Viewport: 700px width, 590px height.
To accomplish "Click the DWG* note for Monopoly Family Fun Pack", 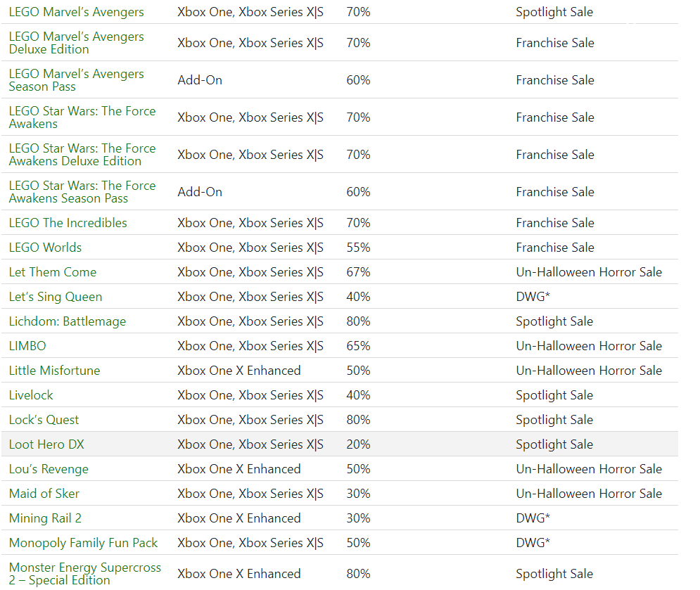I will 533,543.
